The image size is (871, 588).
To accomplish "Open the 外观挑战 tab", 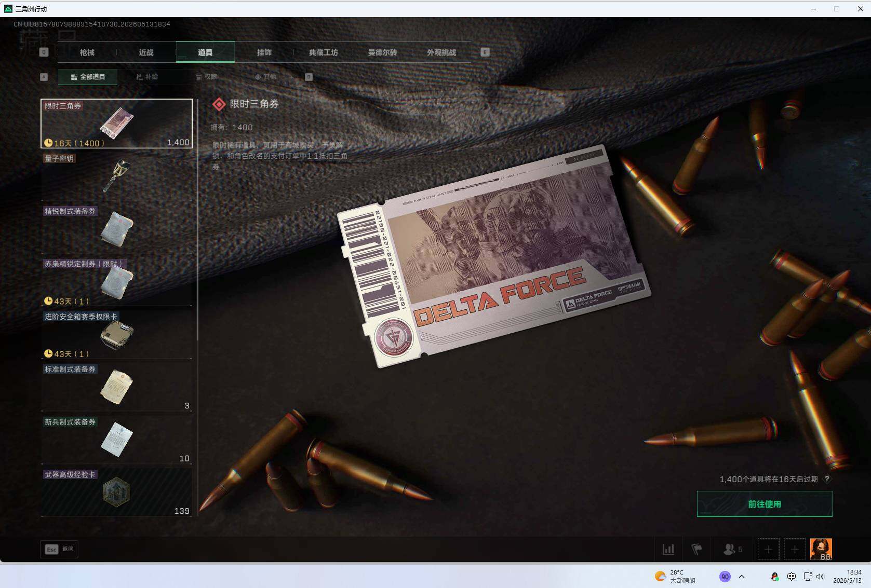I will (x=441, y=52).
